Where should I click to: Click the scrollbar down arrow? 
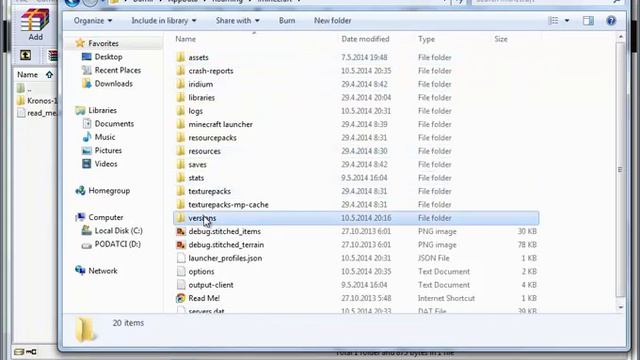click(x=620, y=307)
